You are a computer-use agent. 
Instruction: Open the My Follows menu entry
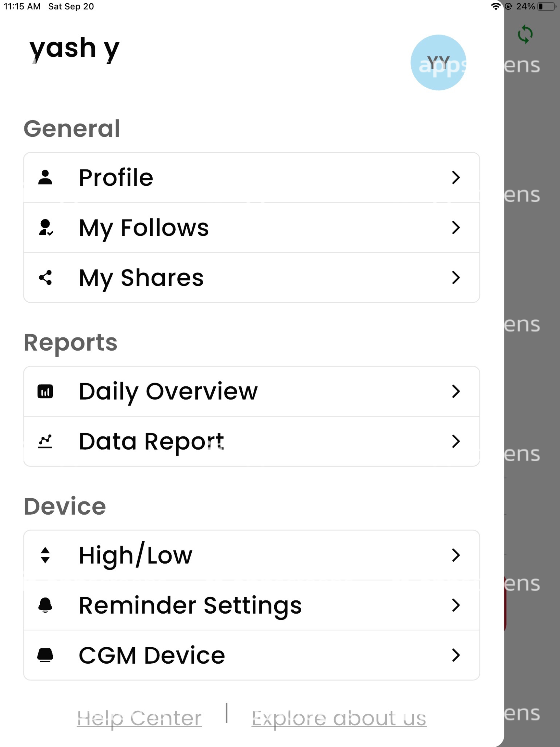252,227
